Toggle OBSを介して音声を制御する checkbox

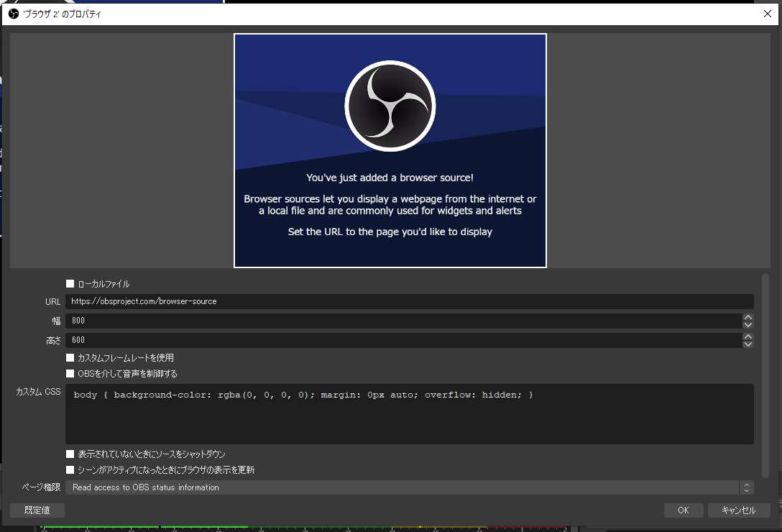(70, 374)
